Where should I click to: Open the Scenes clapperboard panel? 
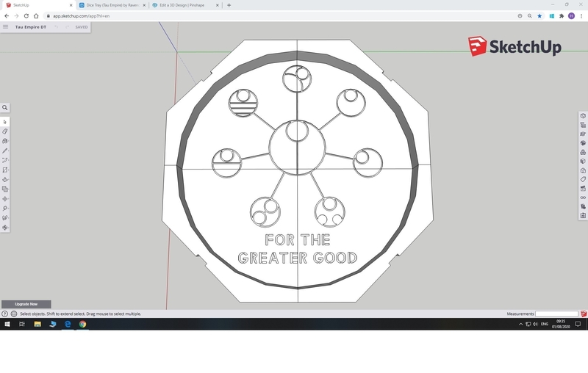coord(583,189)
